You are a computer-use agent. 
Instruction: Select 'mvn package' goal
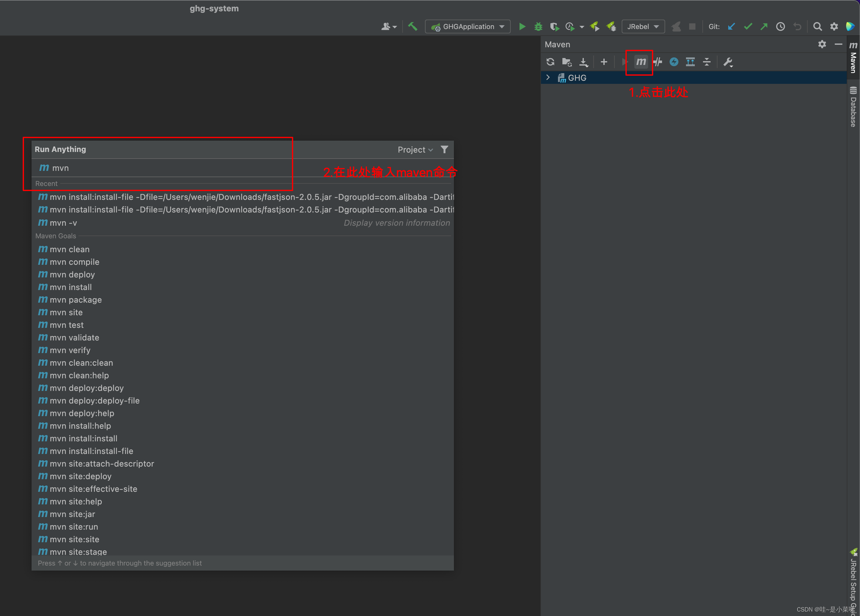pos(243,300)
